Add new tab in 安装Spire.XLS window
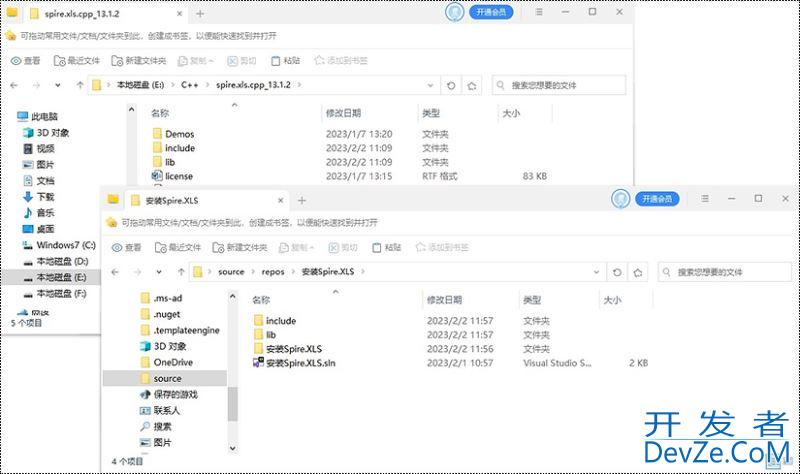Screen dimensions: 800x474 tap(302, 201)
